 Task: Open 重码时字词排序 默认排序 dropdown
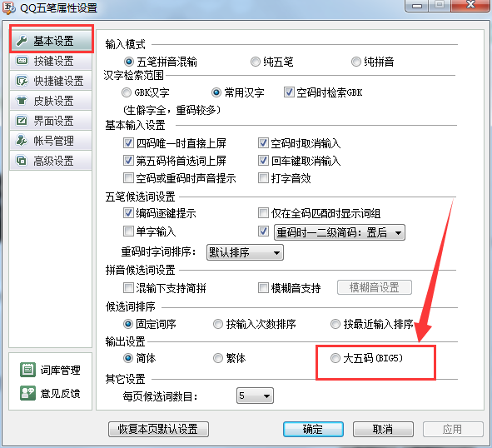point(245,252)
